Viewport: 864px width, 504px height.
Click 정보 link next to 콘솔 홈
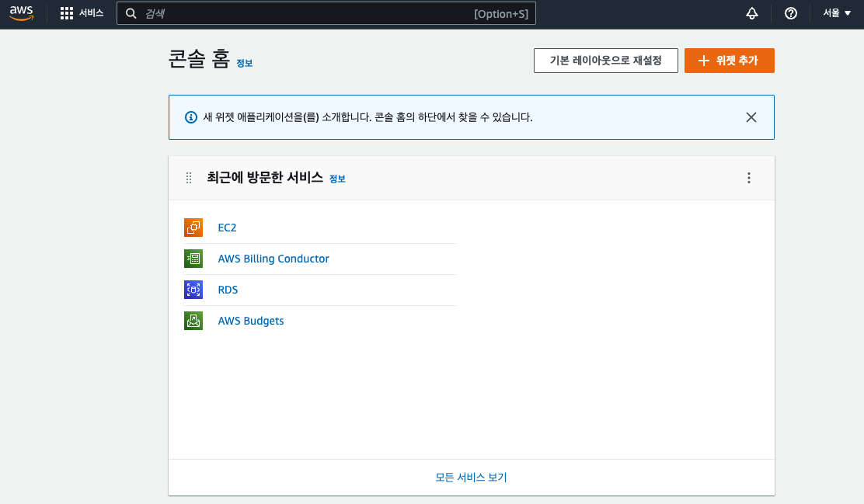245,63
